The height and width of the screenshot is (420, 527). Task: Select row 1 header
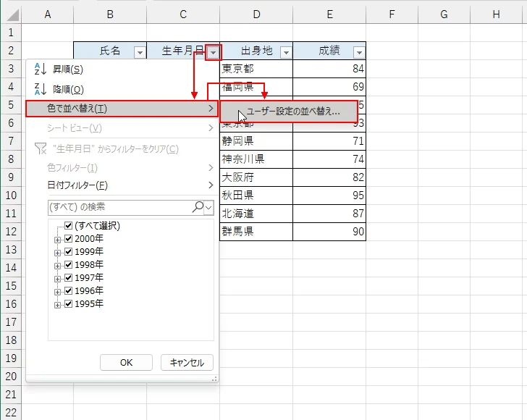tap(11, 33)
